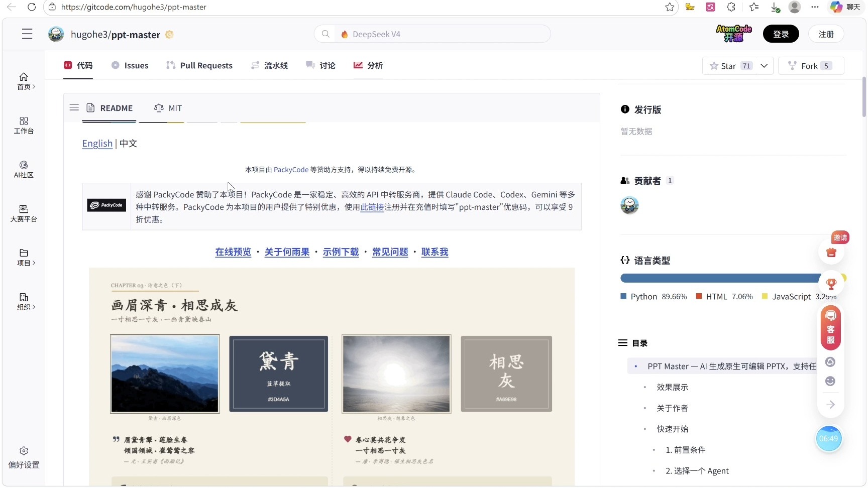Click the page vertical scrollbar
Viewport: 868px width, 488px height.
[864, 96]
